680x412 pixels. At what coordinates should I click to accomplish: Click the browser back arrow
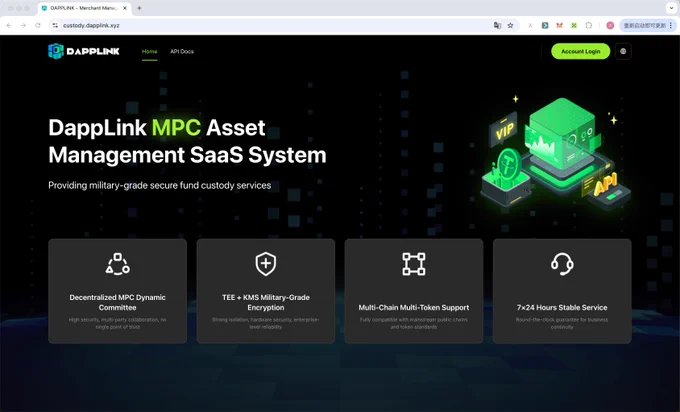coord(9,26)
